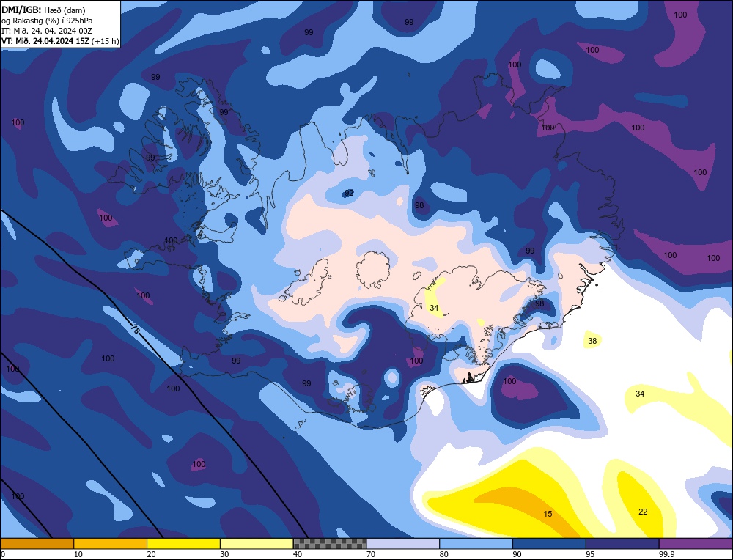Viewport: 733px width, 560px height.
Task: Click the '38' humidity value offshore
Action: tap(592, 341)
